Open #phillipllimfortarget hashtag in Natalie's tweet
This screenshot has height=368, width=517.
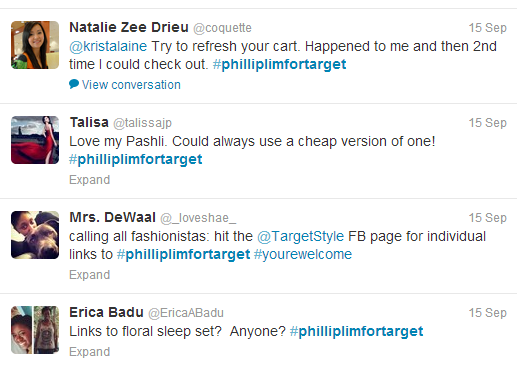coord(279,64)
